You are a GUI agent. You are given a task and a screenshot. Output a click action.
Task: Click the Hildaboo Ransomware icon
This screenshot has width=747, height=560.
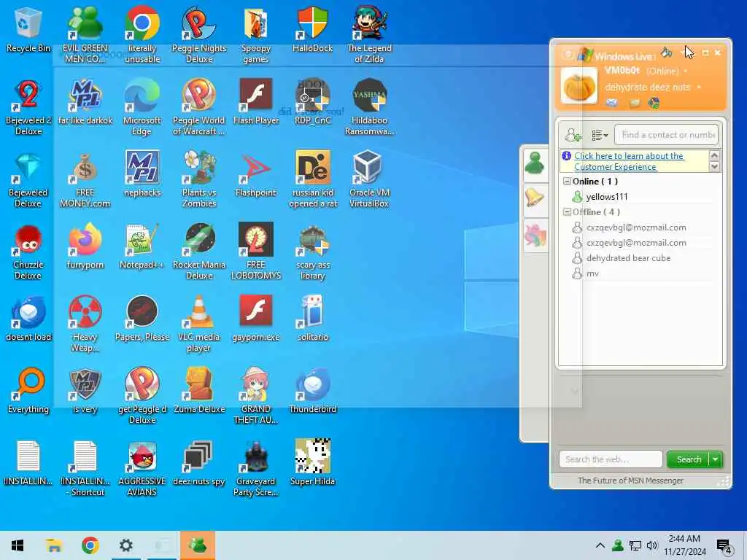point(369,107)
